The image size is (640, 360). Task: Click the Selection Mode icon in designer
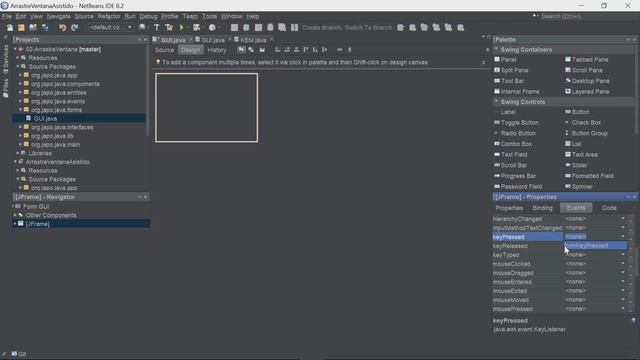point(242,50)
